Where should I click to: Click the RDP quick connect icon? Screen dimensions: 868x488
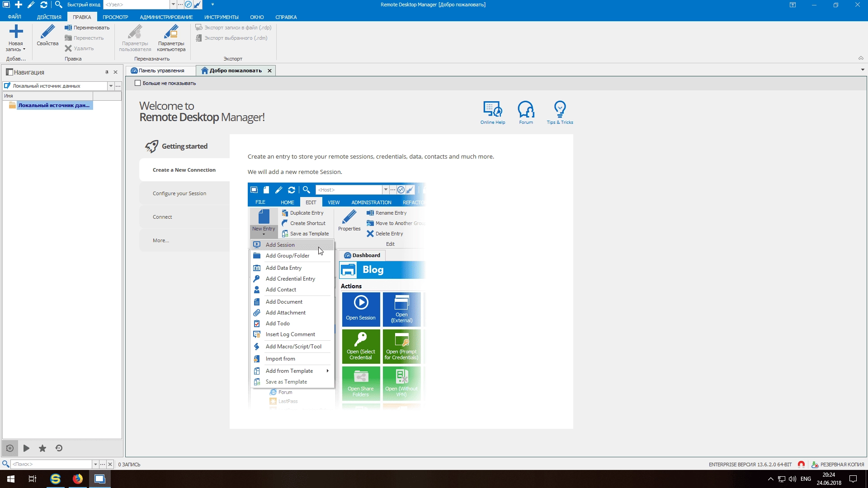[189, 5]
